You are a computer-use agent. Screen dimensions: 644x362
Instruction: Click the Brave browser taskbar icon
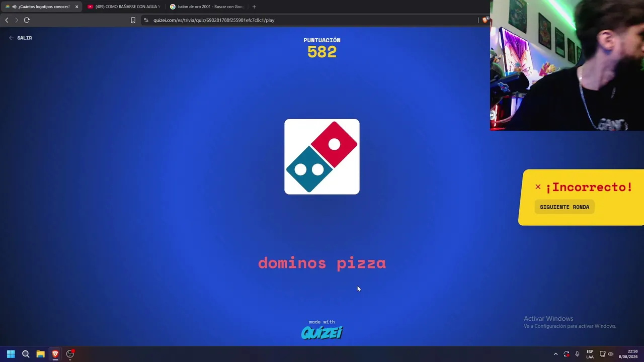pos(55,354)
